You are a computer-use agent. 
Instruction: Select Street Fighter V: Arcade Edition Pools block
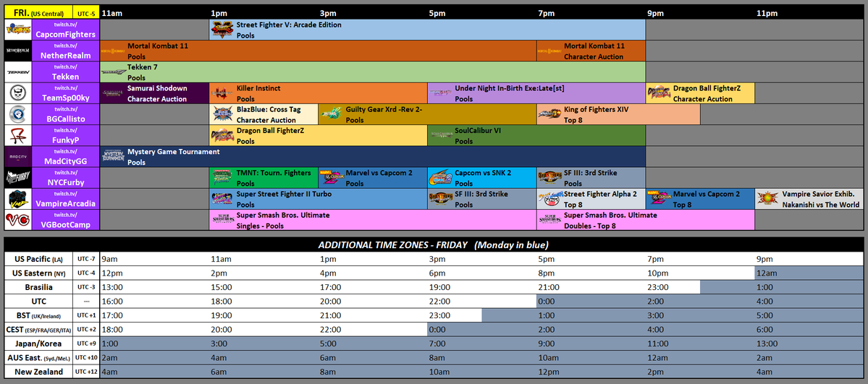pyautogui.click(x=427, y=30)
